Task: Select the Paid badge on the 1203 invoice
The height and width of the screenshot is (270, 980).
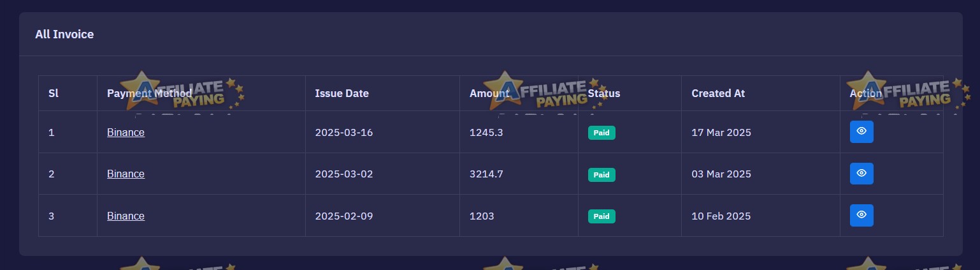Action: pyautogui.click(x=602, y=216)
